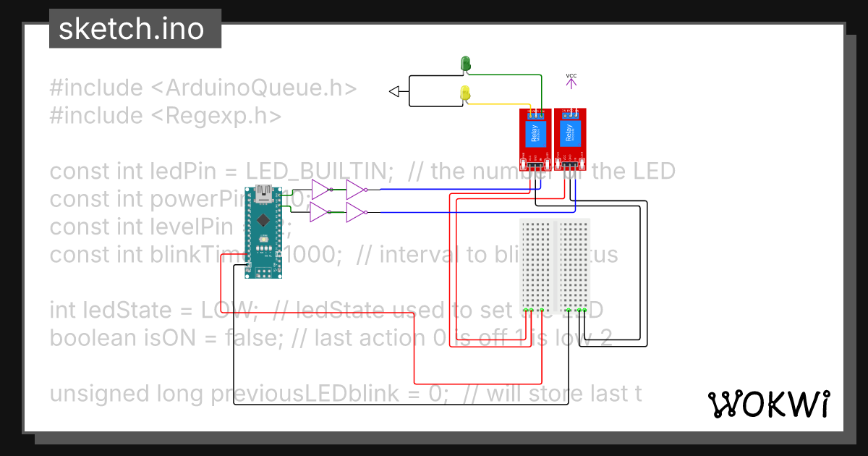This screenshot has width=868, height=456.
Task: Select the green LED component
Action: pos(466,64)
